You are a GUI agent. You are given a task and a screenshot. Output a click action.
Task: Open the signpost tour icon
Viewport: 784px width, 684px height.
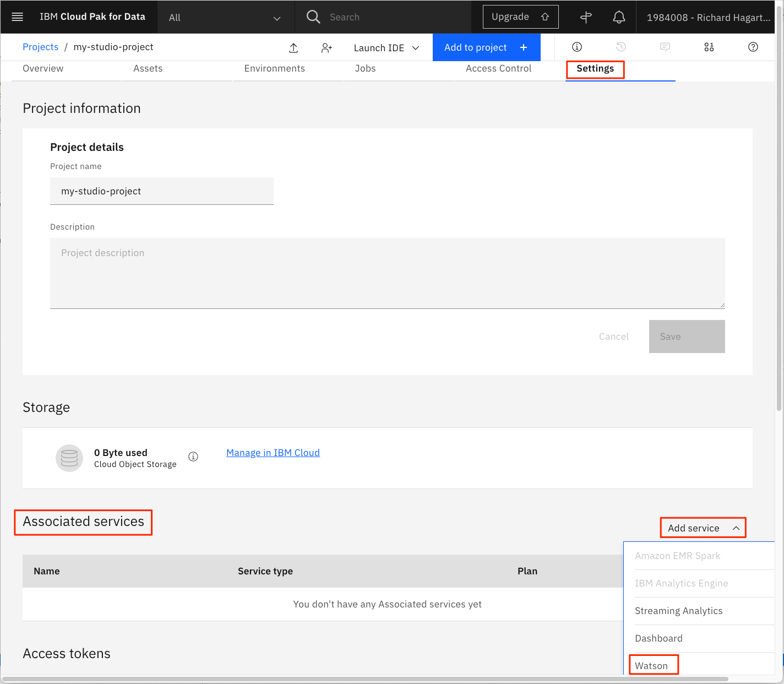tap(586, 17)
